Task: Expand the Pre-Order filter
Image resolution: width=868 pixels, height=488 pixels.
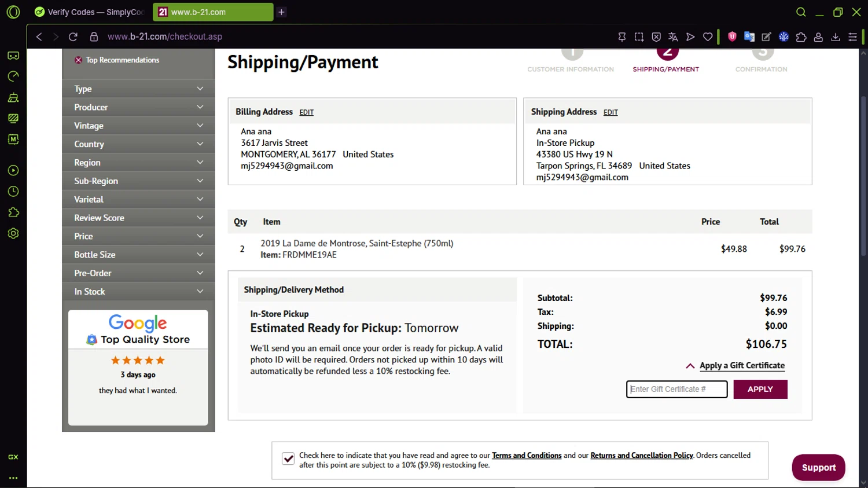Action: (x=138, y=273)
